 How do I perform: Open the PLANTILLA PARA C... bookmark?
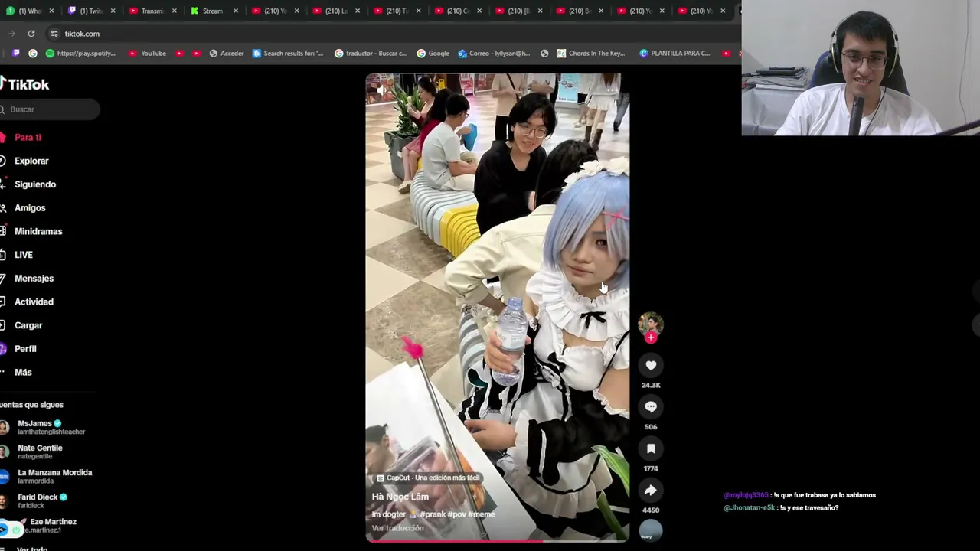675,54
